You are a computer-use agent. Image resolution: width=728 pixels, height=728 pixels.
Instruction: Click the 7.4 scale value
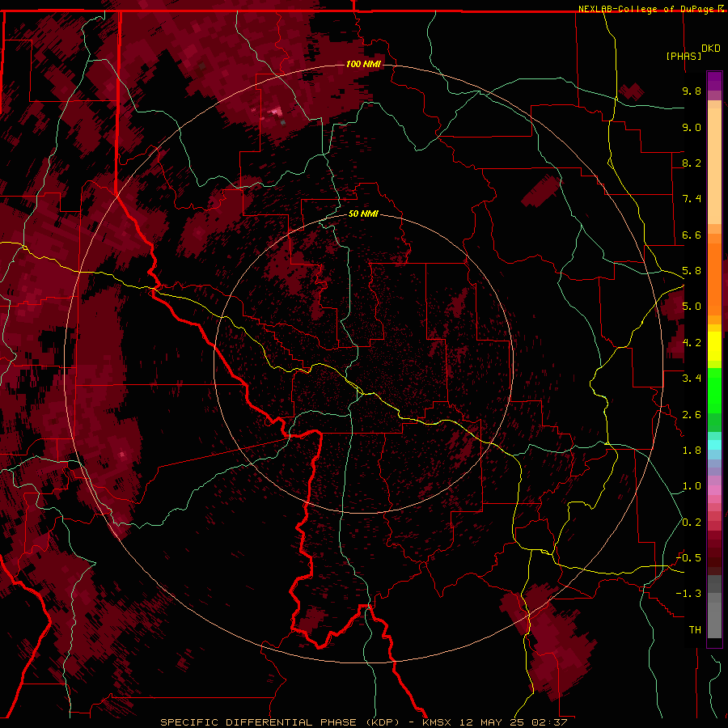692,199
